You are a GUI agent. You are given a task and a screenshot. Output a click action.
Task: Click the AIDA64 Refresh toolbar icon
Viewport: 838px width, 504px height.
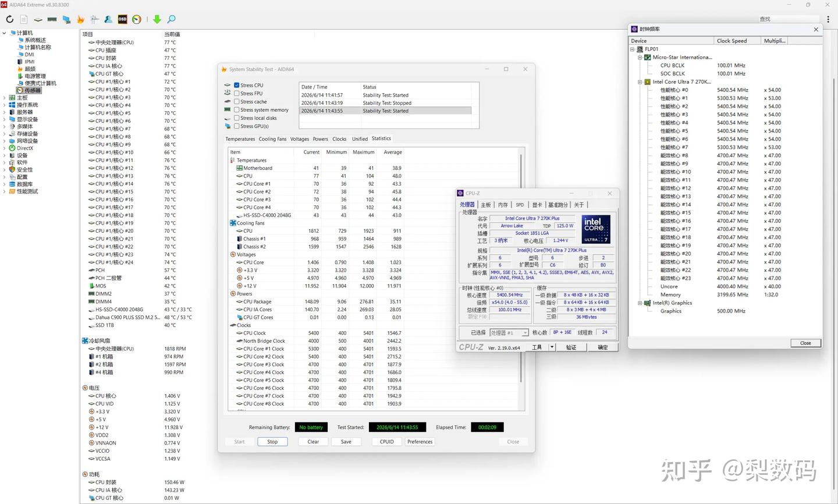(x=9, y=19)
